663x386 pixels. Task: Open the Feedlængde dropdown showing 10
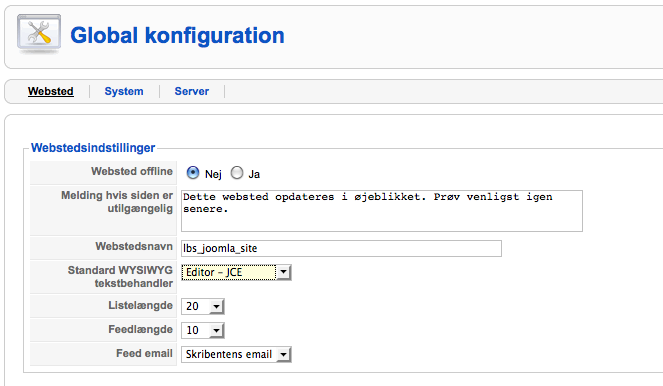point(203,330)
